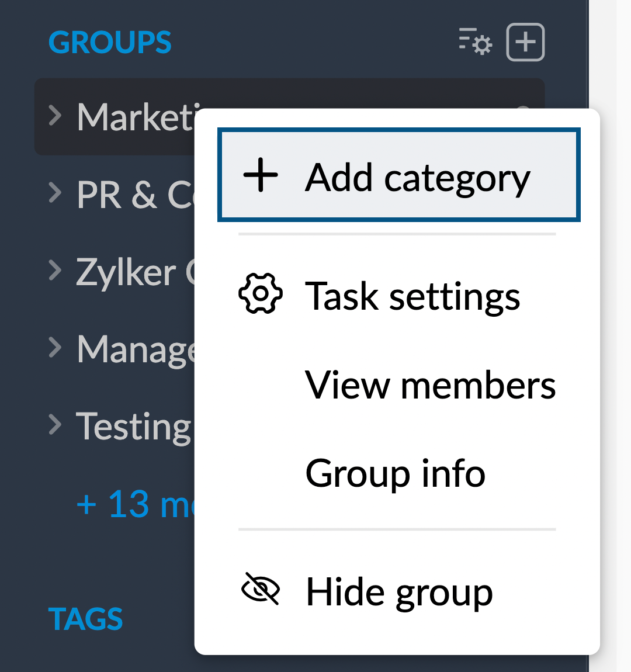Image resolution: width=631 pixels, height=672 pixels.
Task: Click the crossed-eye icon beside Hide group
Action: [261, 590]
